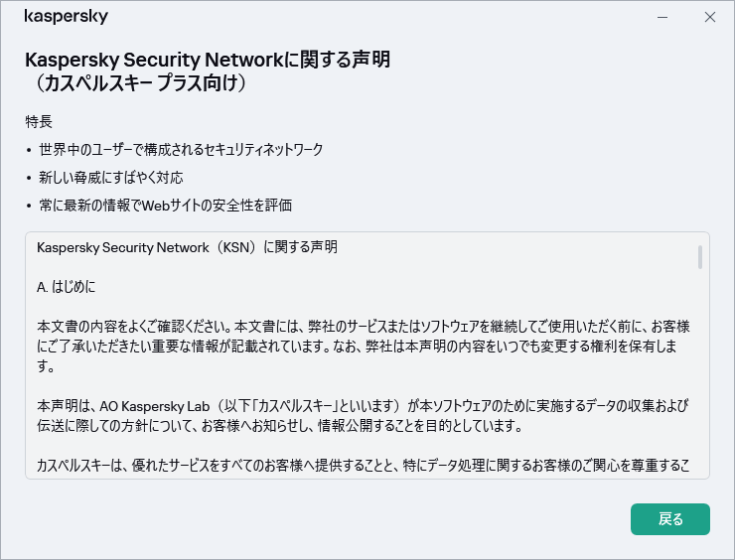Click the kaspersky logo in title bar
The width and height of the screenshot is (735, 560).
tap(66, 17)
